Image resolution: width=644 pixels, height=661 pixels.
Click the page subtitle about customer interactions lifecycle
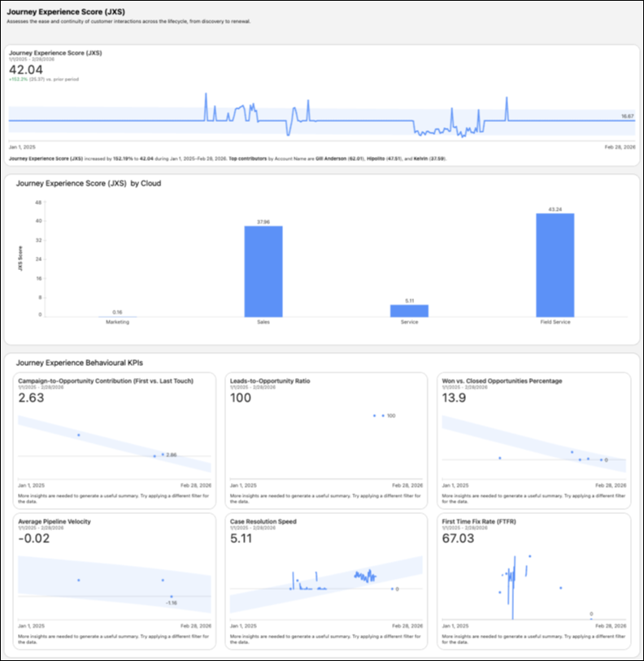tap(128, 21)
